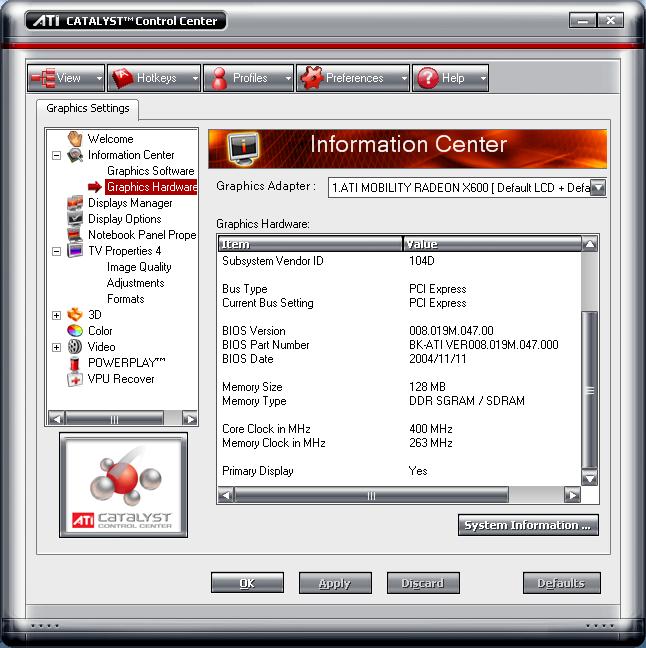Image resolution: width=646 pixels, height=648 pixels.
Task: Click the Defaults button
Action: [x=561, y=583]
